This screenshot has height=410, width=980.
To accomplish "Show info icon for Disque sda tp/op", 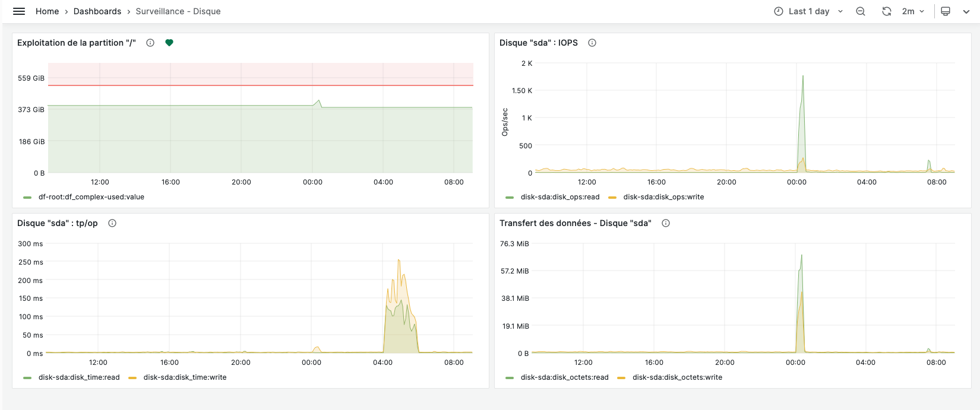I will point(112,223).
